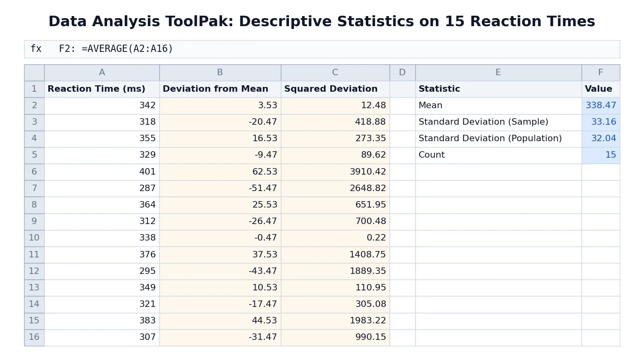Select row 16 header
Image resolution: width=644 pixels, height=362 pixels.
[34, 337]
